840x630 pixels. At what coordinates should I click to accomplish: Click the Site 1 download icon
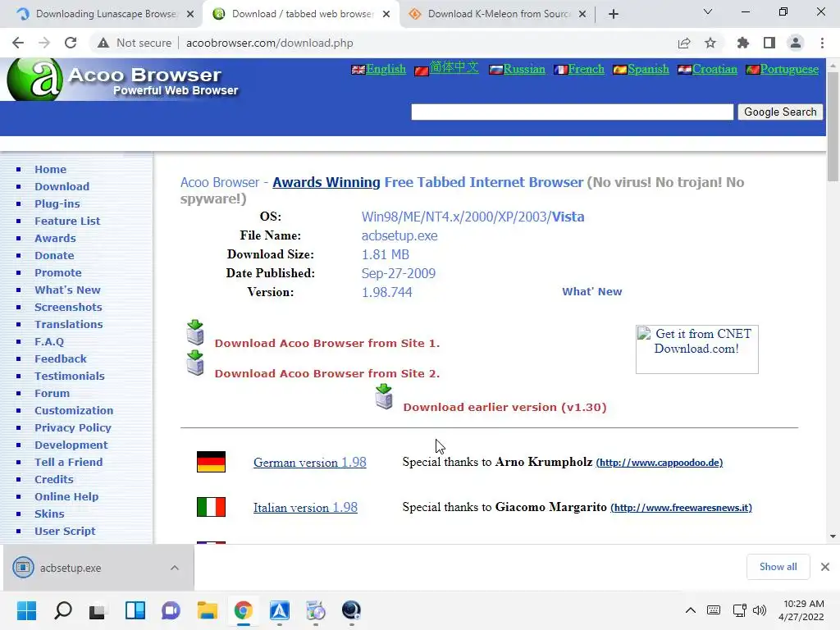click(195, 333)
